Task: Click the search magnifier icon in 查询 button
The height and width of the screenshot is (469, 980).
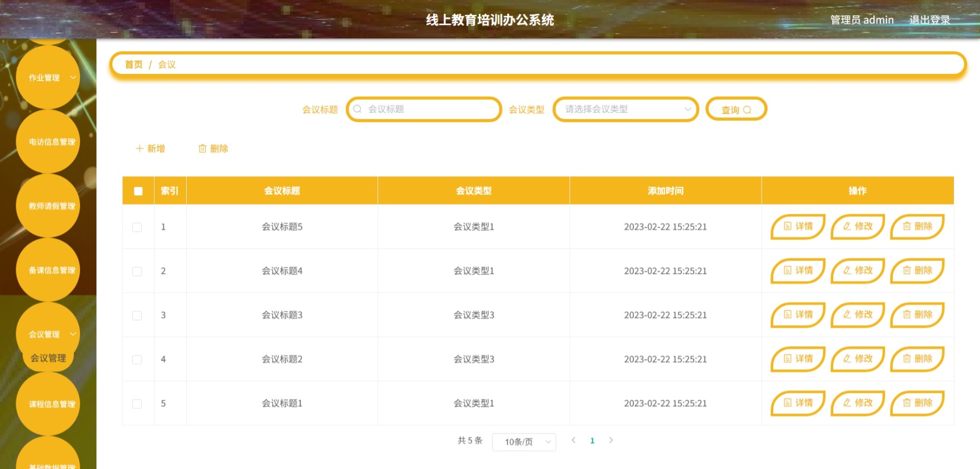Action: pyautogui.click(x=747, y=110)
